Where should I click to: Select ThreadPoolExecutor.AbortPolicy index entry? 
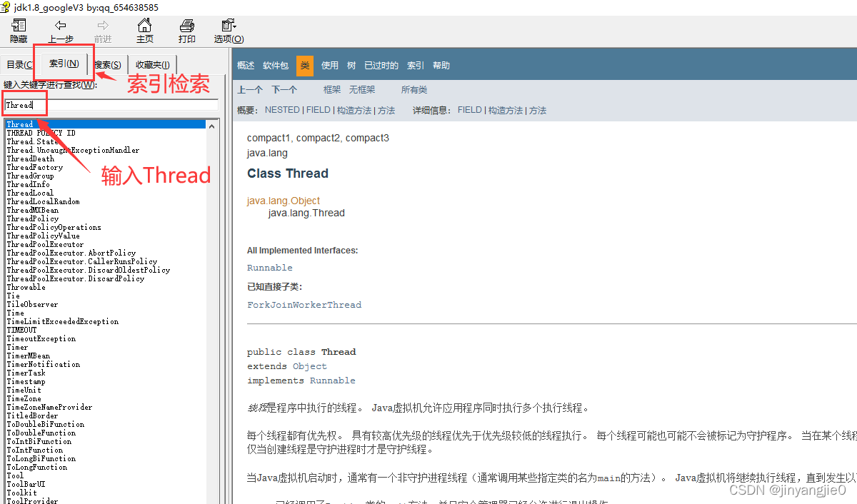[x=71, y=253]
